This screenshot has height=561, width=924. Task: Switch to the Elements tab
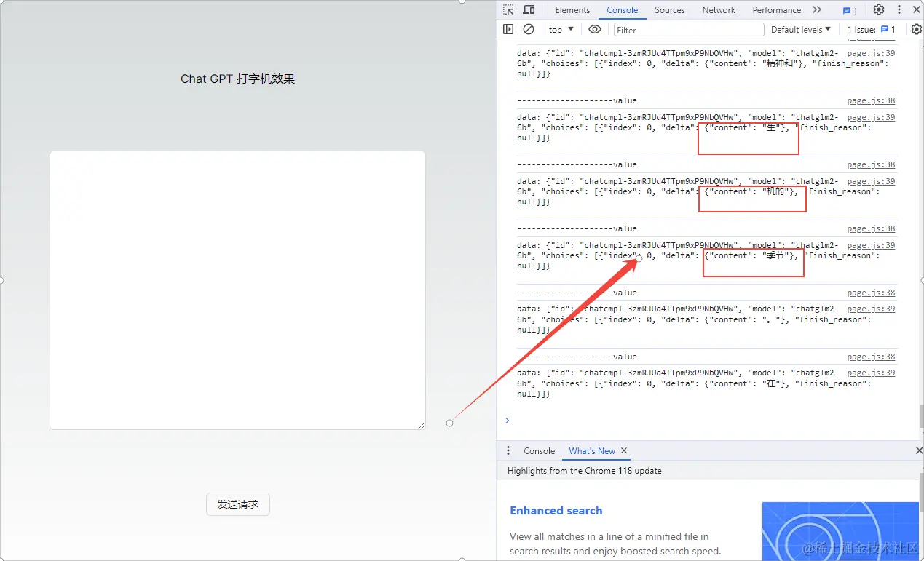[572, 10]
